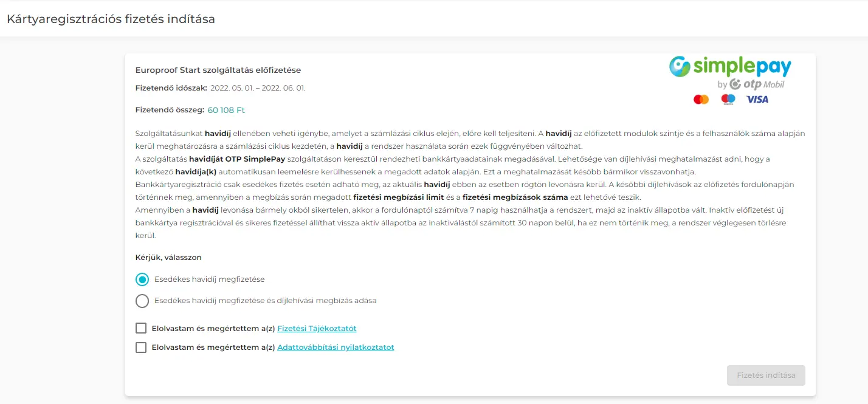Click the Europroof Start szolgáltatás előfizetése heading
Image resolution: width=868 pixels, height=404 pixels.
pyautogui.click(x=218, y=70)
